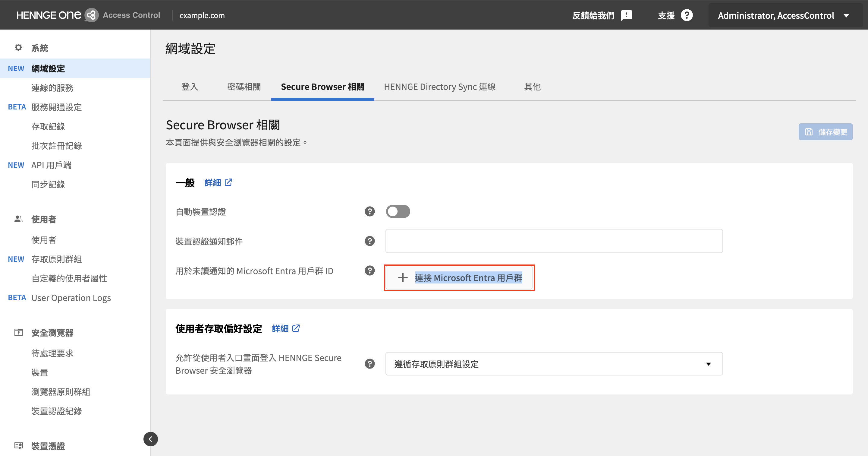
Task: Click the example.com domain text in header
Action: point(202,15)
